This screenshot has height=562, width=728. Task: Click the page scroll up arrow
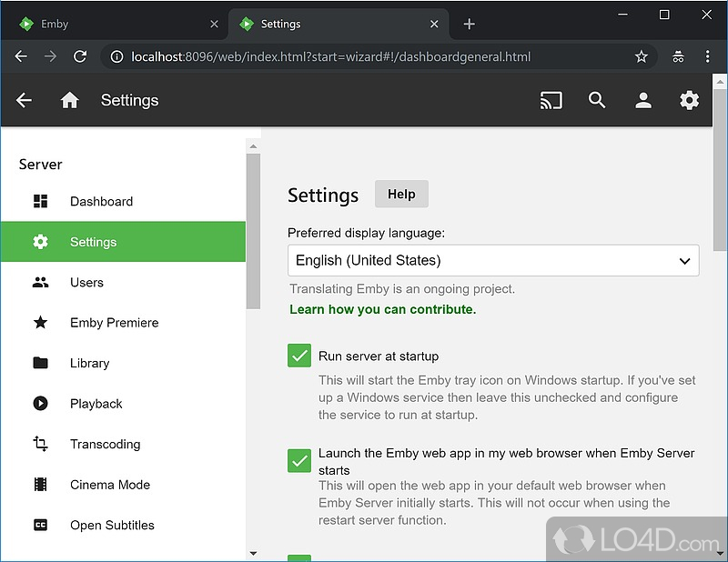coord(720,82)
